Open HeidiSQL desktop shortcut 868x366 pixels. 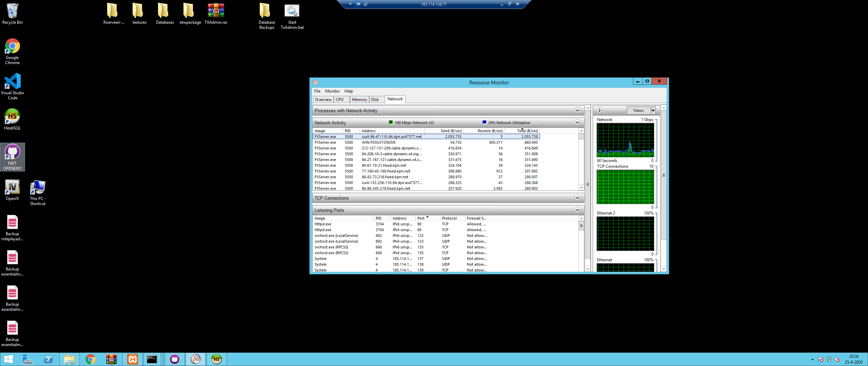pyautogui.click(x=12, y=119)
